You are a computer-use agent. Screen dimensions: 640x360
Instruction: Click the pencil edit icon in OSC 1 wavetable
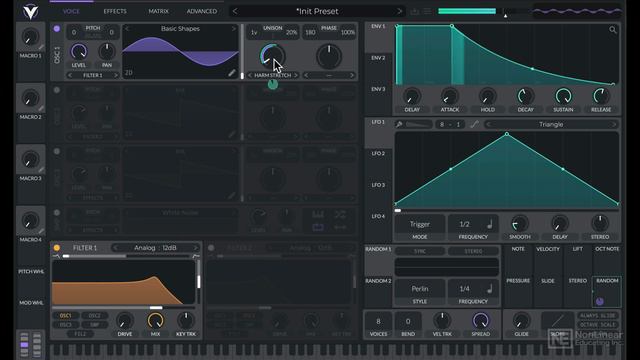pyautogui.click(x=231, y=73)
